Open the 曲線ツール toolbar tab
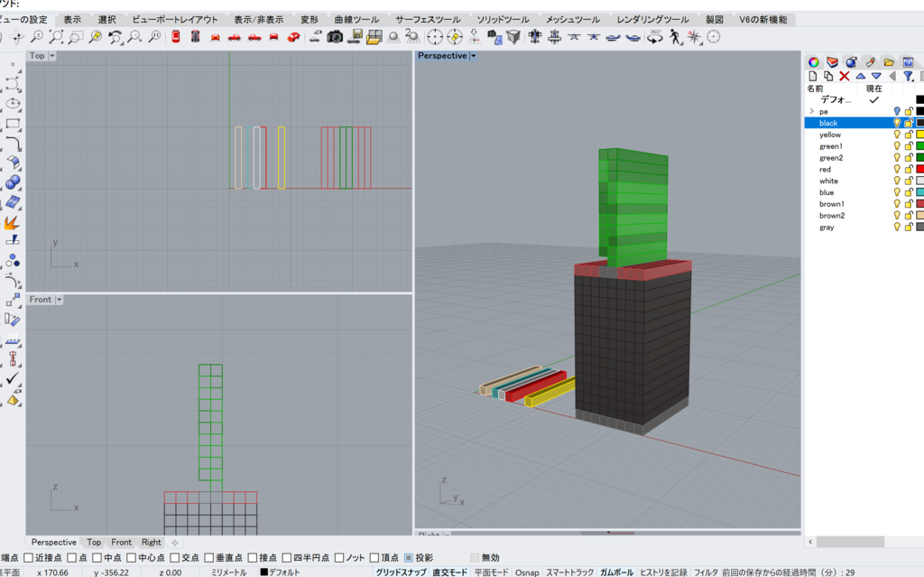924x577 pixels. tap(356, 20)
